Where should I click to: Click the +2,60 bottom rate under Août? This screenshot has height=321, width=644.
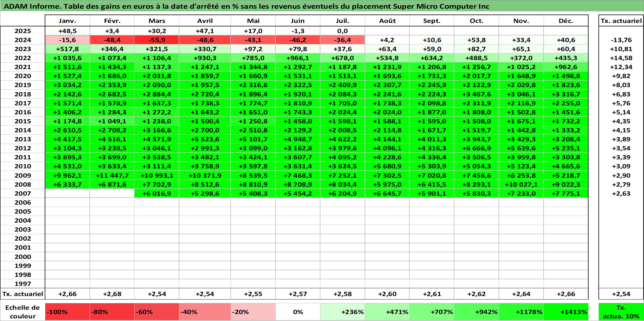pyautogui.click(x=387, y=294)
